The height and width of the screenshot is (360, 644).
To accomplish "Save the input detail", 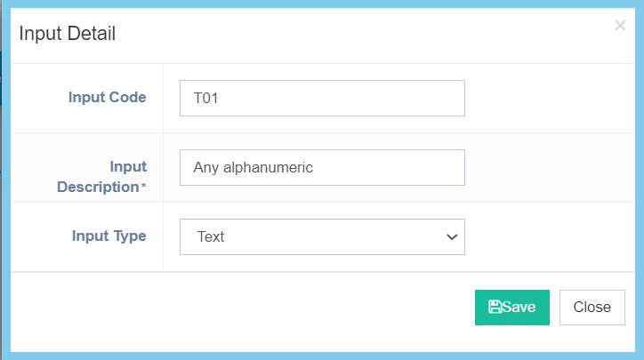I will (512, 308).
